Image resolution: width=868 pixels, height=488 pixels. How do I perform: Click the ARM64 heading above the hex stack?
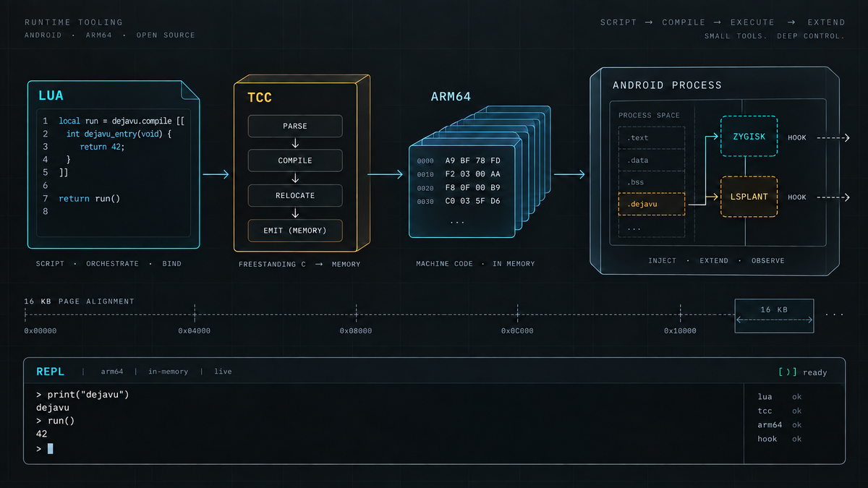point(451,96)
